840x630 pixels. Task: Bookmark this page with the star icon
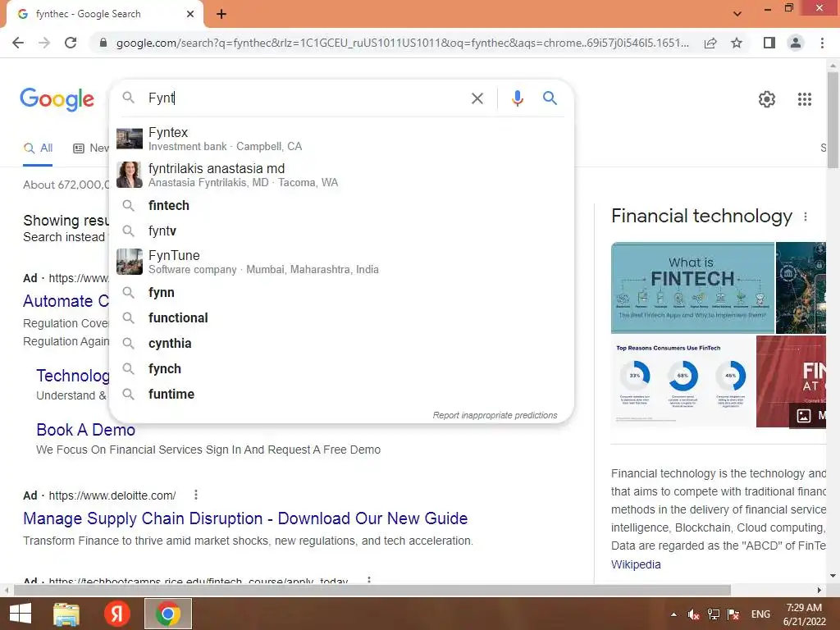pyautogui.click(x=737, y=43)
